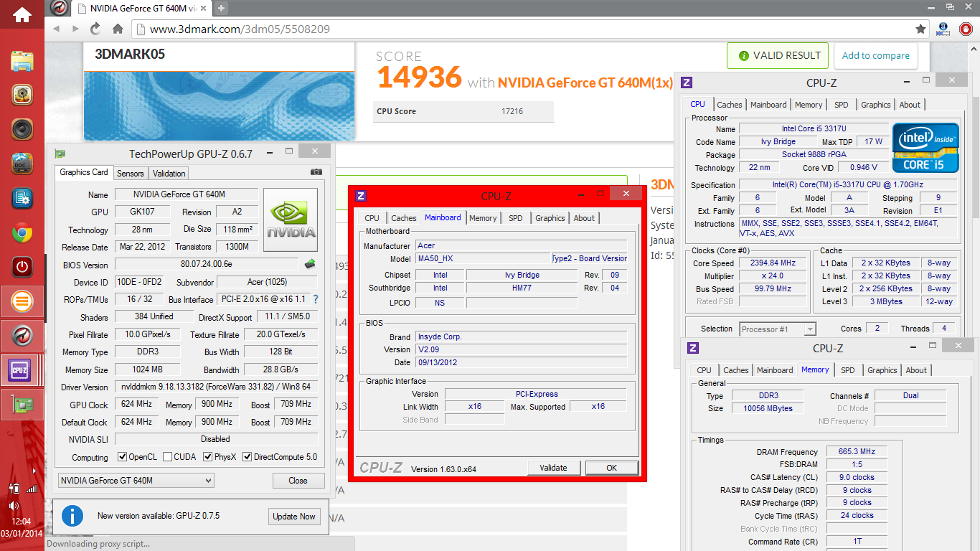Launch Google Chrome from the sidebar
Image resolution: width=980 pixels, height=551 pixels.
pyautogui.click(x=22, y=232)
